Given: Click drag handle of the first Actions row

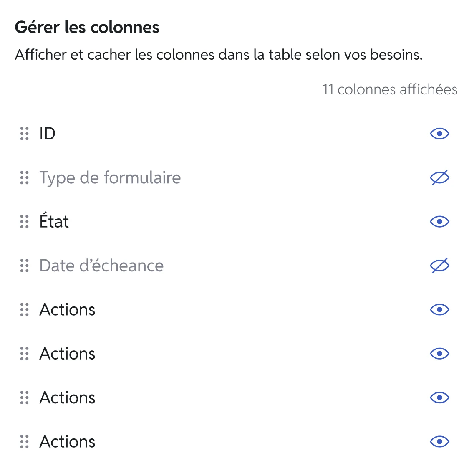Looking at the screenshot, I should [x=24, y=310].
